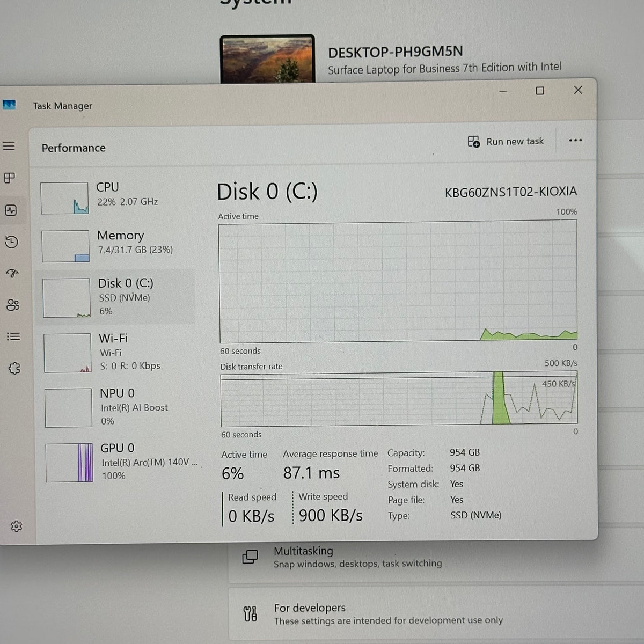The width and height of the screenshot is (644, 644).
Task: Open the Processes page icon
Action: 10,178
